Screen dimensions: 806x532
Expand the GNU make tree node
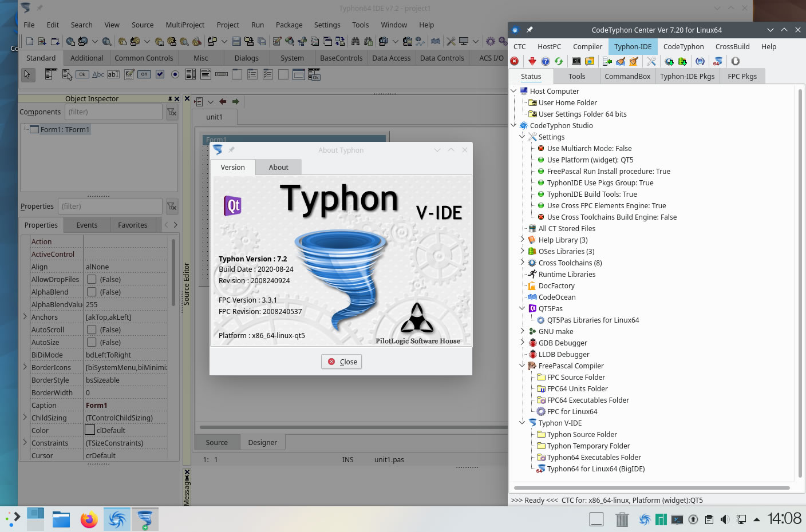tap(522, 331)
